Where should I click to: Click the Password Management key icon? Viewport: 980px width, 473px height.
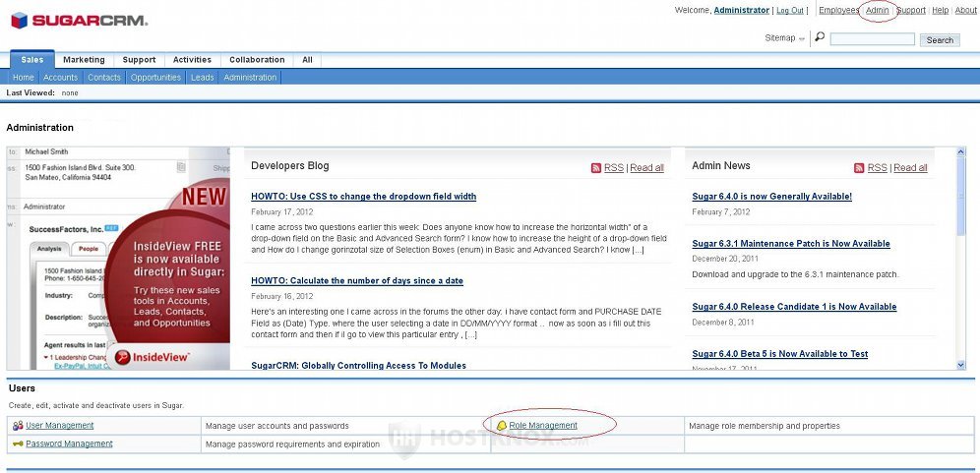click(x=18, y=443)
